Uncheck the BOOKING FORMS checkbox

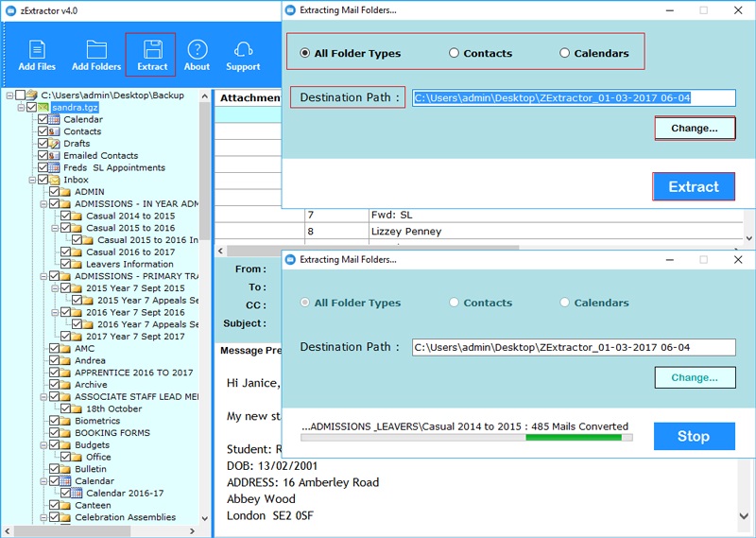[54, 433]
